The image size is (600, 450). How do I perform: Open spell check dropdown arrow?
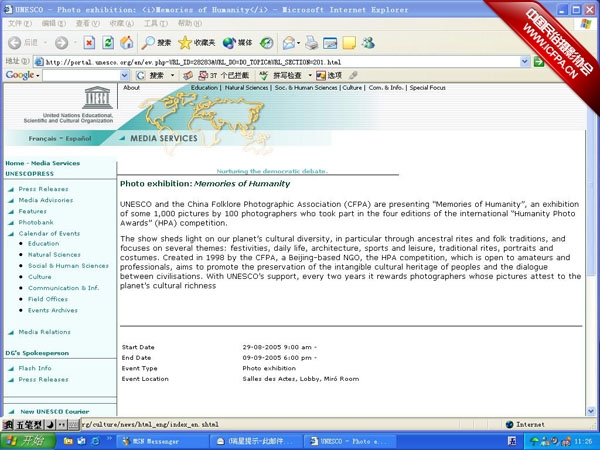[310, 75]
